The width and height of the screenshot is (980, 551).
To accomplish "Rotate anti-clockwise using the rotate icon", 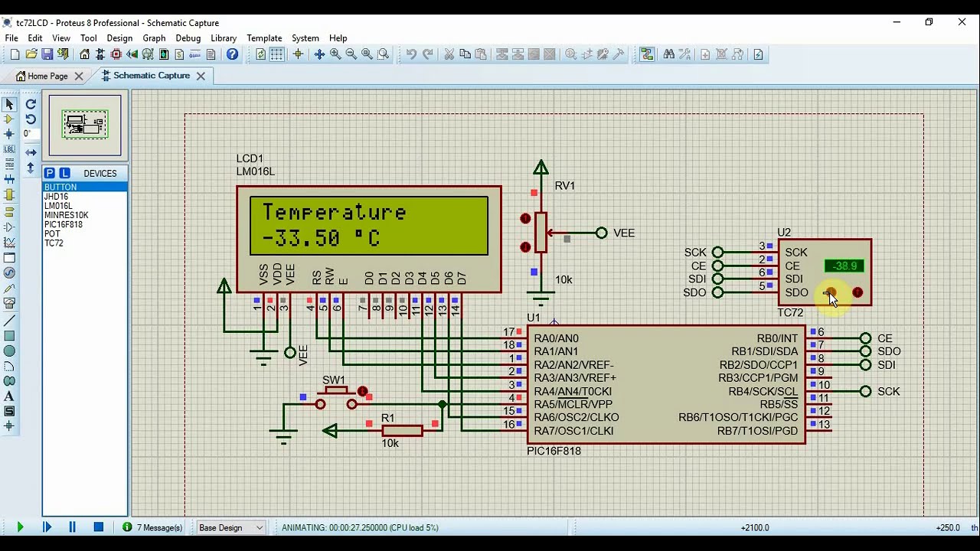I will [31, 119].
